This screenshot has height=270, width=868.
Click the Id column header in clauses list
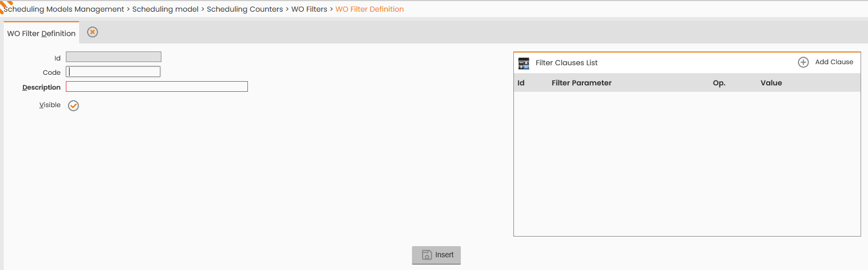tap(521, 83)
